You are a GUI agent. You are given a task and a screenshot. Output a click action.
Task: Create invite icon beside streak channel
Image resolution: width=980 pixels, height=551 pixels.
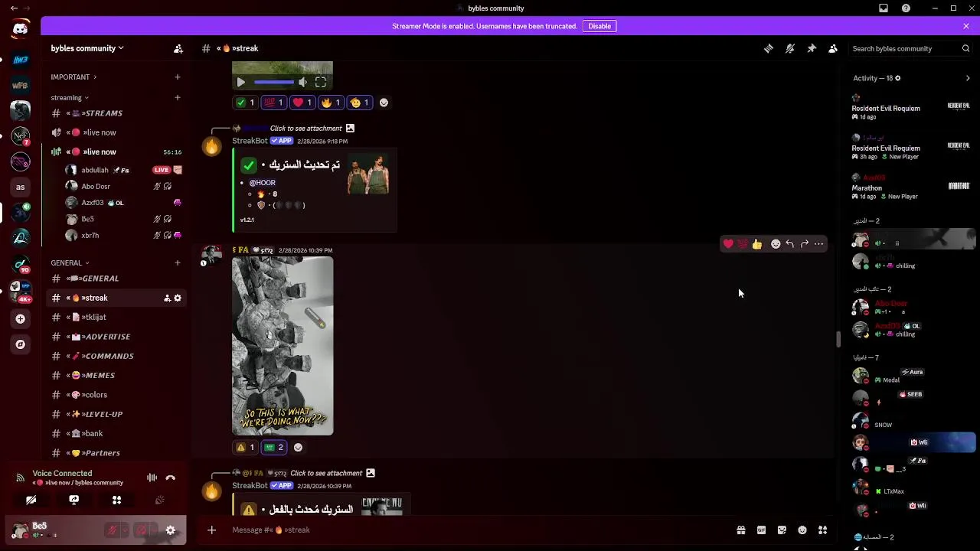[167, 298]
